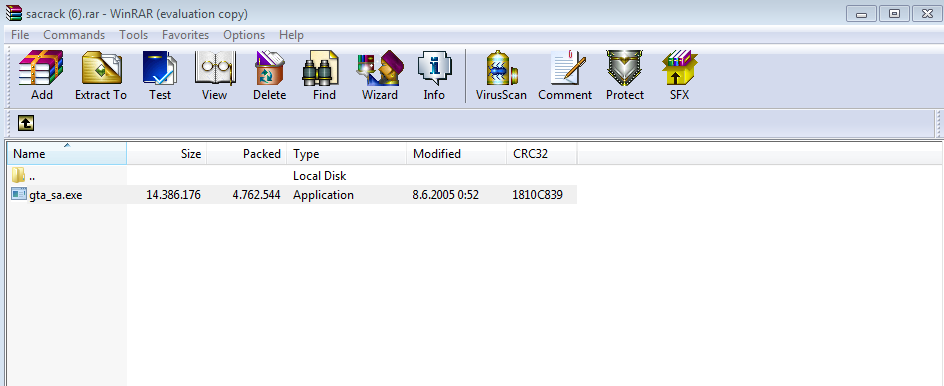The height and width of the screenshot is (386, 944).
Task: Sort files by Size column header
Action: (x=167, y=154)
